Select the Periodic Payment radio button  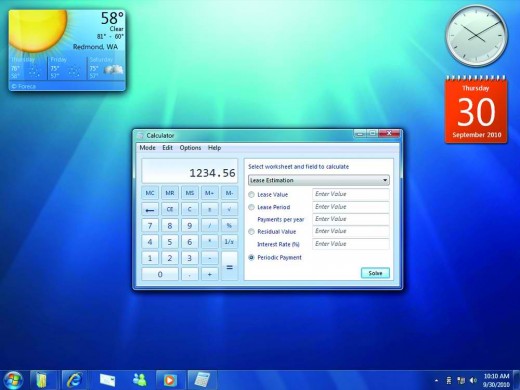coord(252,257)
